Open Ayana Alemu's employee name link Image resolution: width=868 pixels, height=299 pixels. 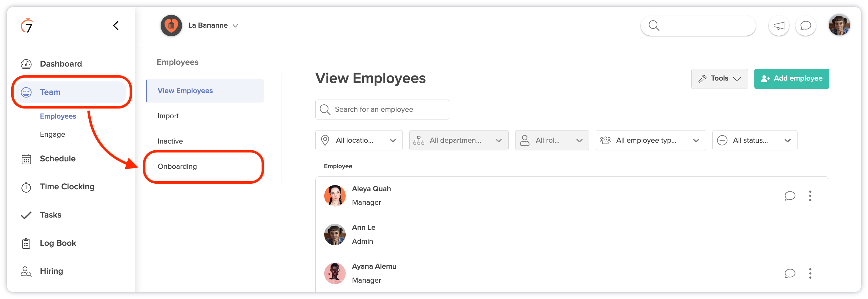pyautogui.click(x=374, y=266)
